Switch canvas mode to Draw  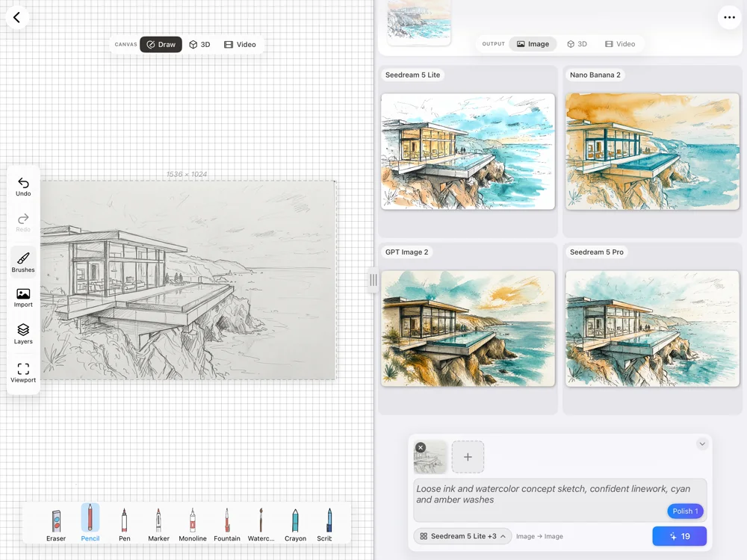click(x=161, y=44)
